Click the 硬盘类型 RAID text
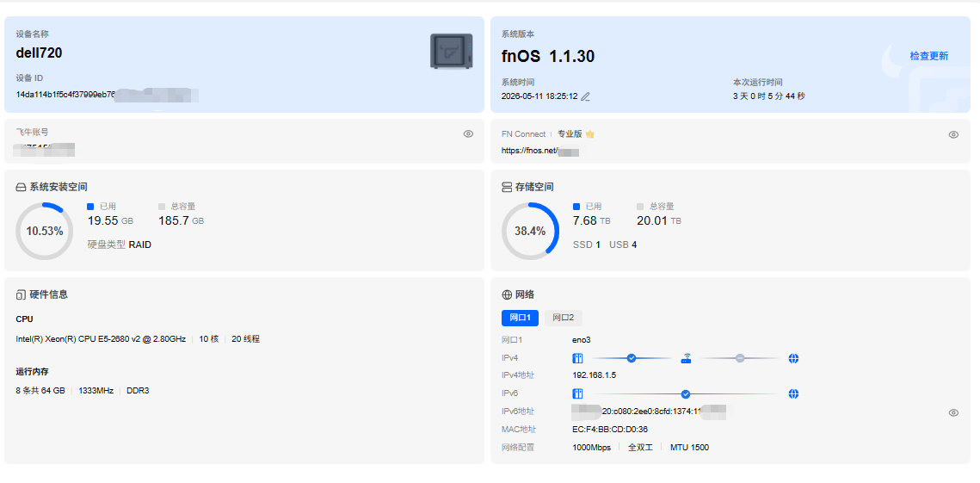The width and height of the screenshot is (980, 483). tap(120, 245)
